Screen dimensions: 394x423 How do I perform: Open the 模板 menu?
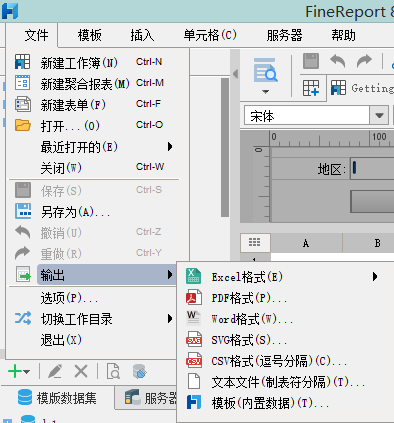(x=90, y=35)
